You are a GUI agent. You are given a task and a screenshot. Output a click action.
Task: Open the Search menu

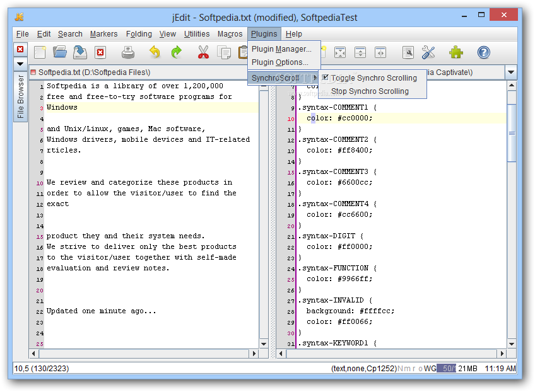70,34
